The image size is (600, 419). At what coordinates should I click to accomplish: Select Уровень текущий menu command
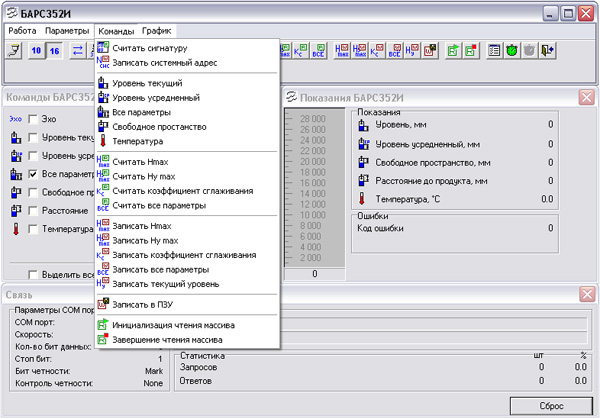188,83
